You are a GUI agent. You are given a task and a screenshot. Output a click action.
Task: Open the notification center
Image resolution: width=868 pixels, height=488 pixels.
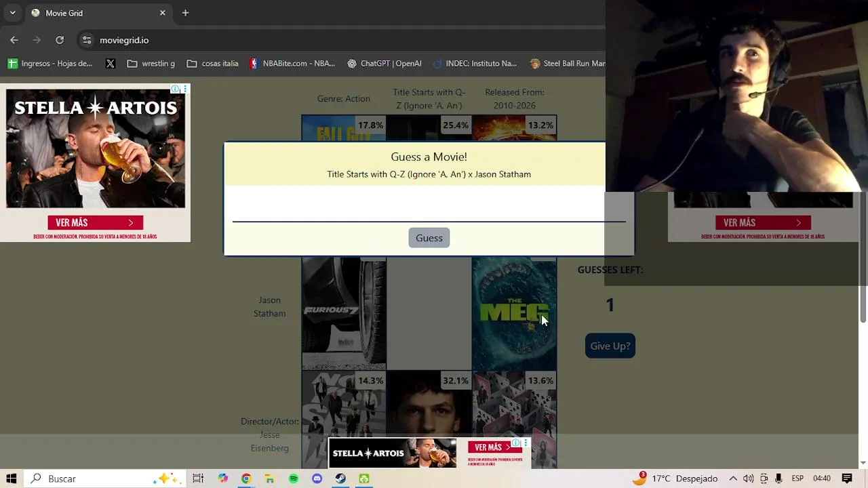pos(847,479)
